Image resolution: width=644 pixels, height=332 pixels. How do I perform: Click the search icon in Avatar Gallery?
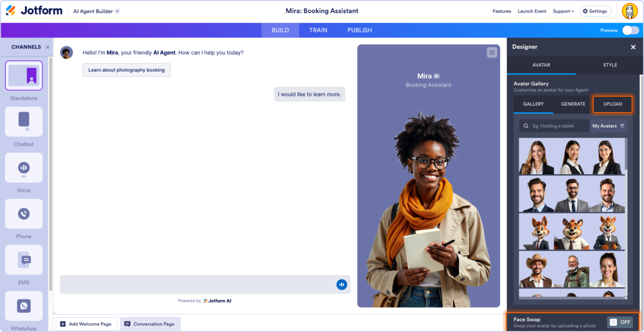[x=526, y=125]
